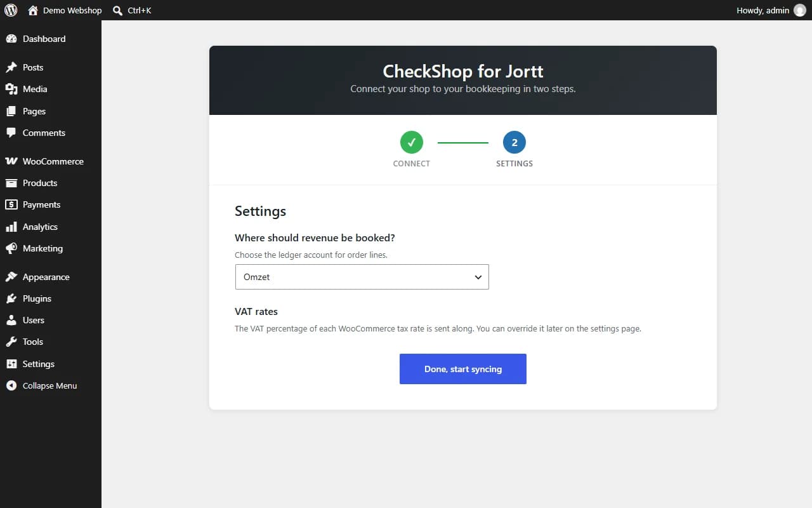This screenshot has height=508, width=812.
Task: Click the Dashboard gauge icon
Action: (x=11, y=39)
